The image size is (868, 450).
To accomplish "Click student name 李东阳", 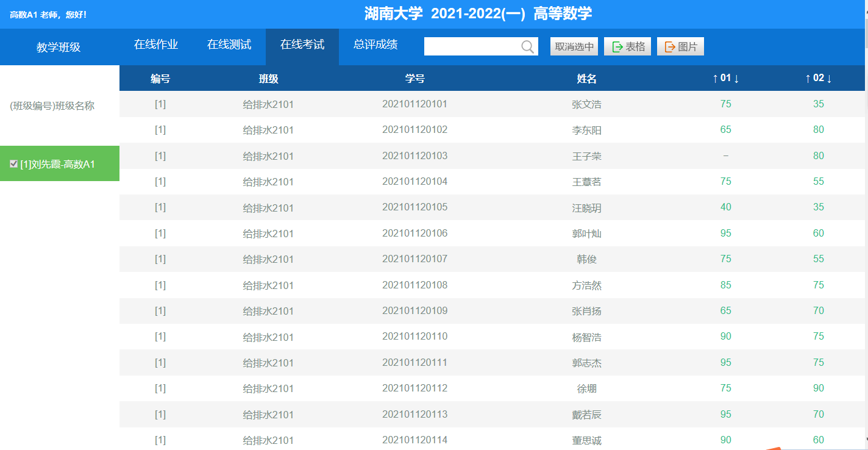I will click(x=587, y=130).
